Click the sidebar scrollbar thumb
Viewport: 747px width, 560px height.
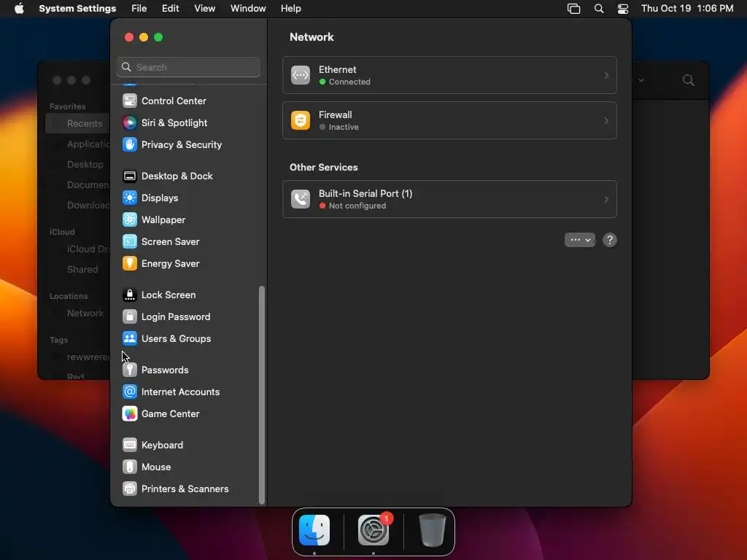[x=262, y=394]
